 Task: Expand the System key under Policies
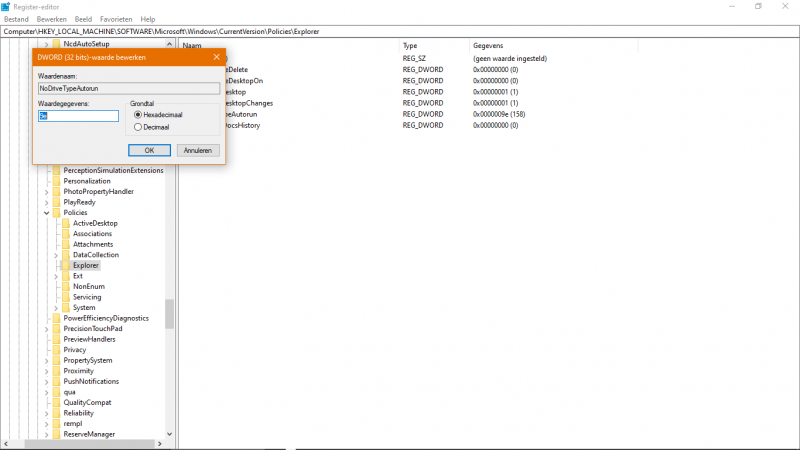(x=56, y=308)
